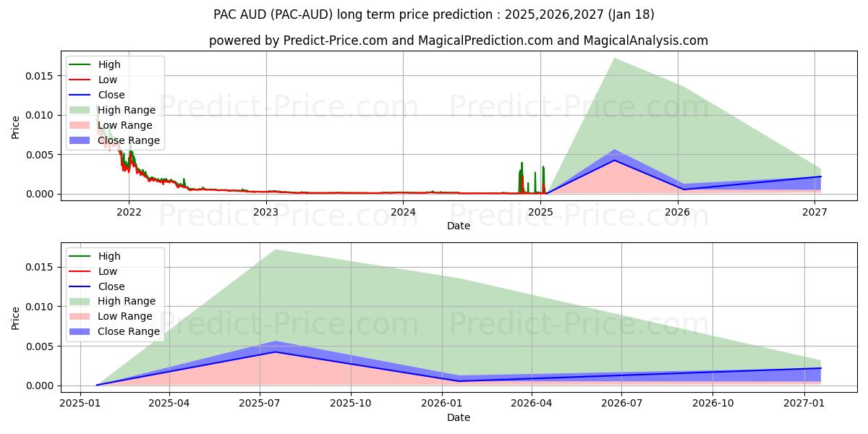Image resolution: width=868 pixels, height=434 pixels.
Task: Click the blue Close line swatch in bottom legend
Action: click(80, 286)
